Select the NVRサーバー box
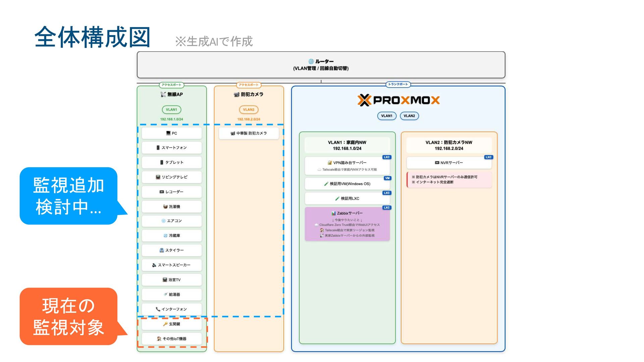The image size is (644, 362). pyautogui.click(x=449, y=163)
